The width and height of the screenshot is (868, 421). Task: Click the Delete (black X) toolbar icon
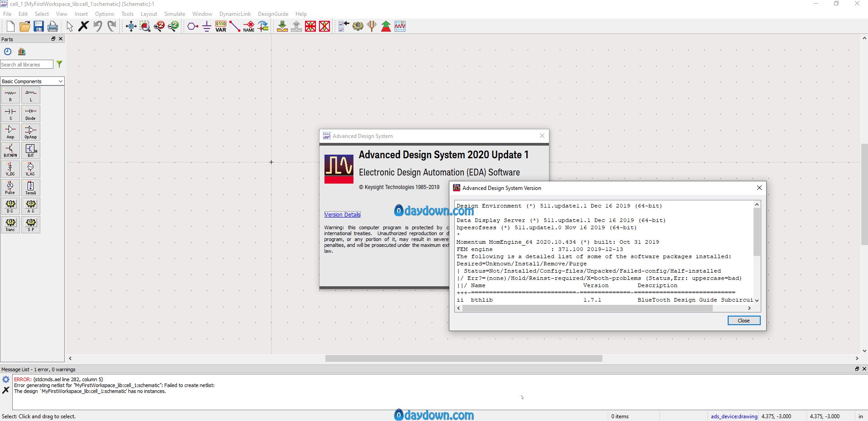tap(83, 26)
